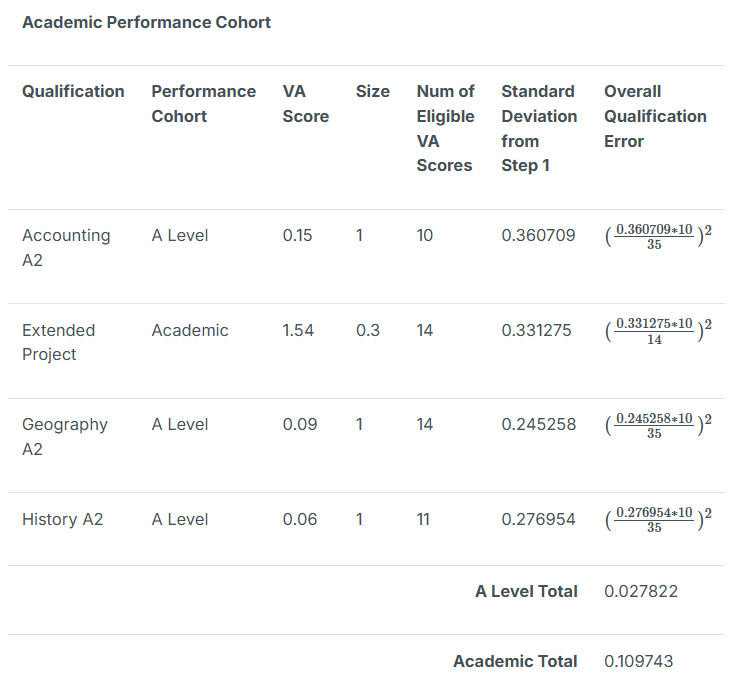Click the Size column header

click(x=372, y=91)
